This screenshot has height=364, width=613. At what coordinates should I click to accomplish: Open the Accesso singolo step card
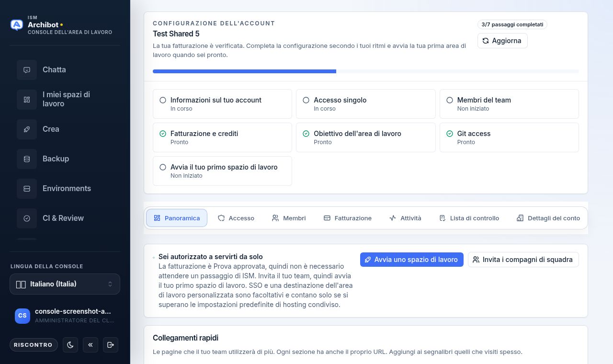pos(366,104)
